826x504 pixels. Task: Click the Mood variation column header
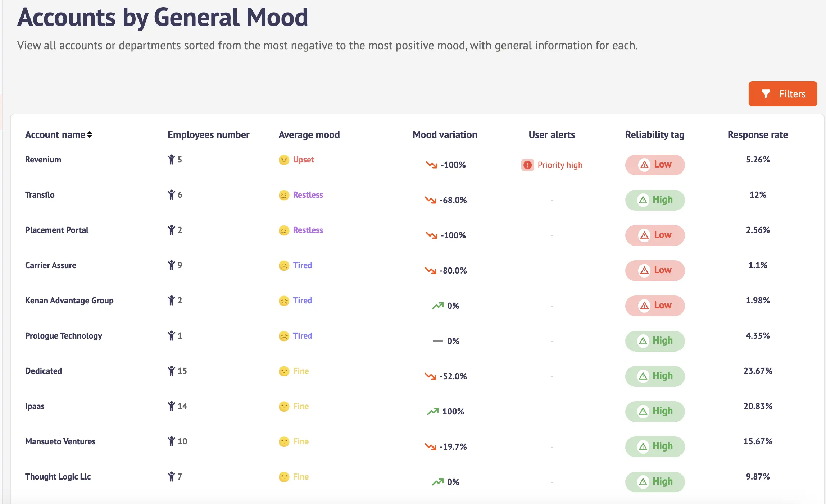(x=445, y=135)
